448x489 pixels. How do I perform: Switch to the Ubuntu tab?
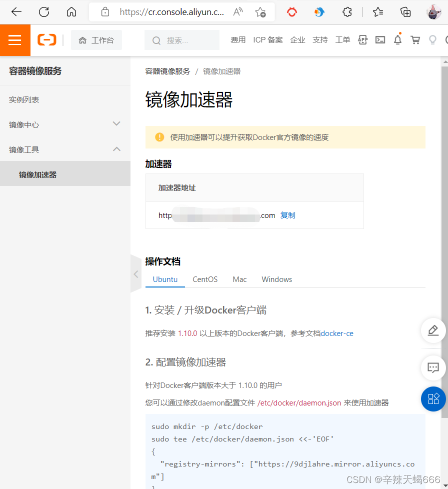[x=165, y=279]
